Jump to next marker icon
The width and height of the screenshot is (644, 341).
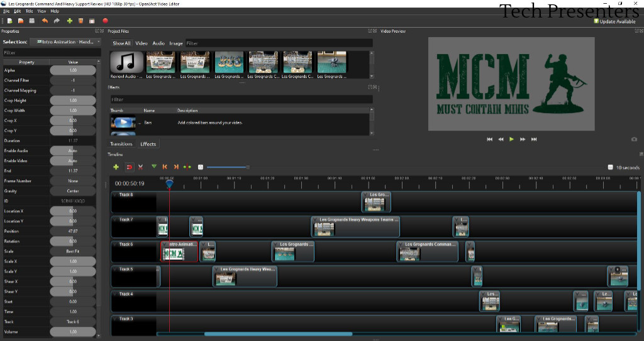(176, 167)
